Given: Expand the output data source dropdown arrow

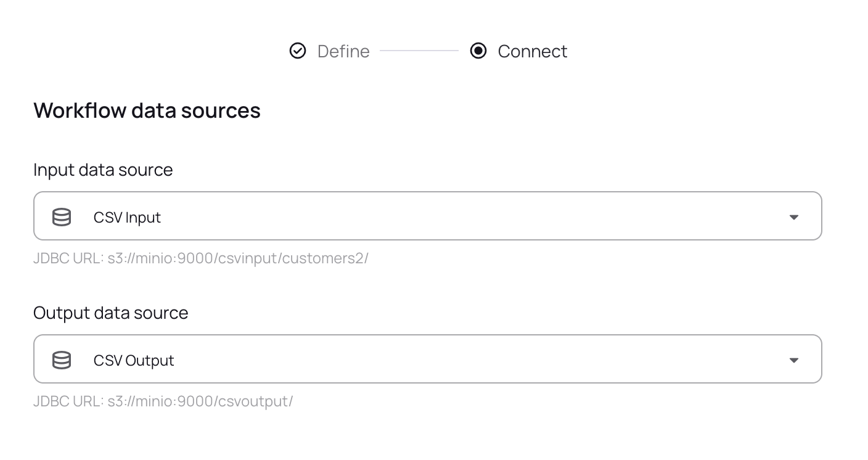Looking at the screenshot, I should 794,360.
